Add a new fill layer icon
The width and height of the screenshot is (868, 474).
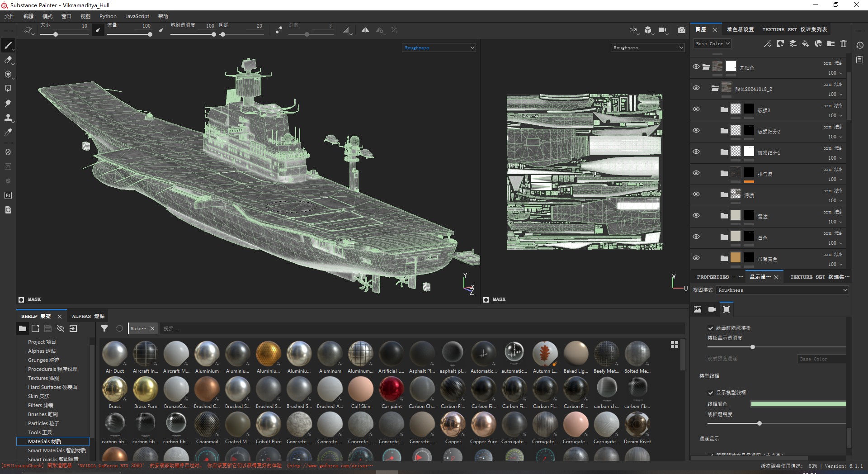[x=806, y=44]
